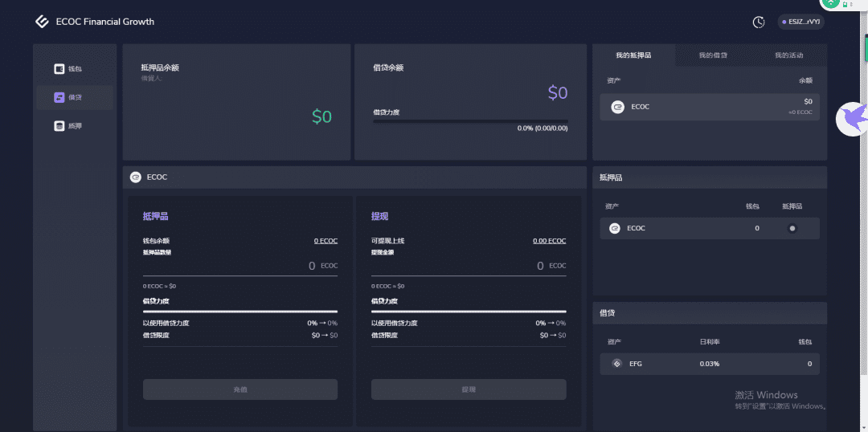Click the loan power bar in 抵押品 form
868x432 pixels.
click(240, 312)
